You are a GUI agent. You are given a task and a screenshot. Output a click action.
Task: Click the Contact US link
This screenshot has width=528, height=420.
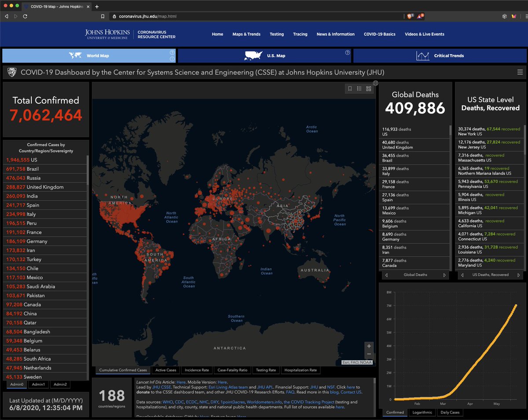pos(351,392)
